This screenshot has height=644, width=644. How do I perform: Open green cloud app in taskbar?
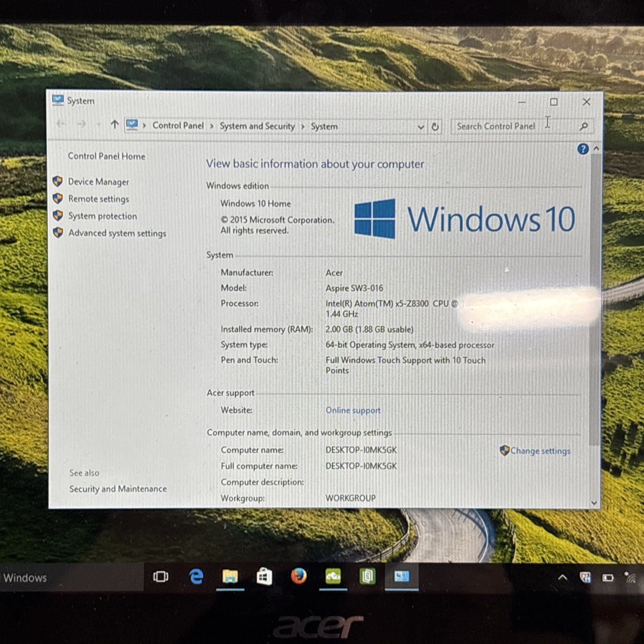point(333,576)
